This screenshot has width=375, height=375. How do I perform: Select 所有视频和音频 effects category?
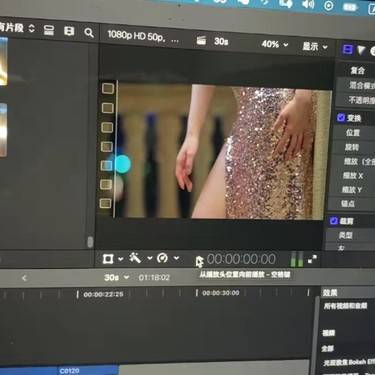345,306
